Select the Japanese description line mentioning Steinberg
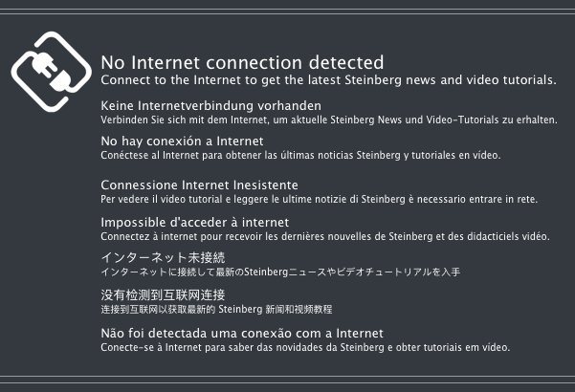This screenshot has height=392, width=575. click(280, 272)
